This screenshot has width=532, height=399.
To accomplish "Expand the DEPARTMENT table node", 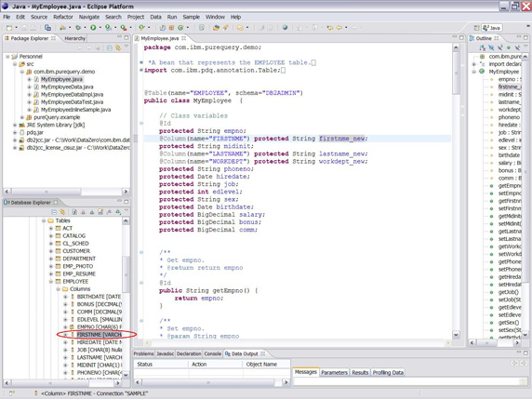I will 51,259.
